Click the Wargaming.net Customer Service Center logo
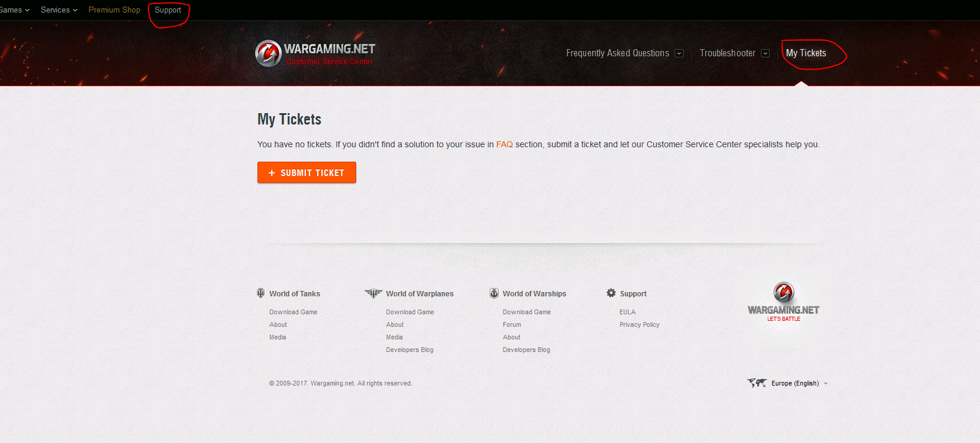980x443 pixels. click(315, 53)
